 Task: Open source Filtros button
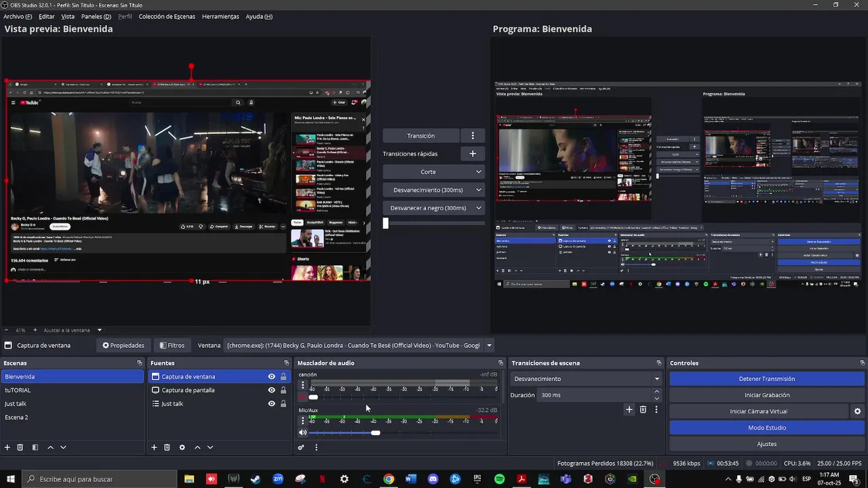click(172, 346)
